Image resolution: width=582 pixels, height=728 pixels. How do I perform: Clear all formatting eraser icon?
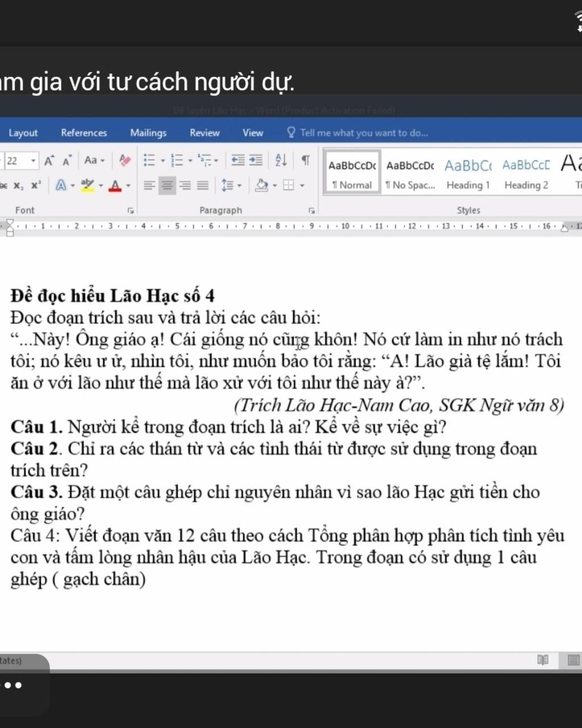tap(125, 161)
